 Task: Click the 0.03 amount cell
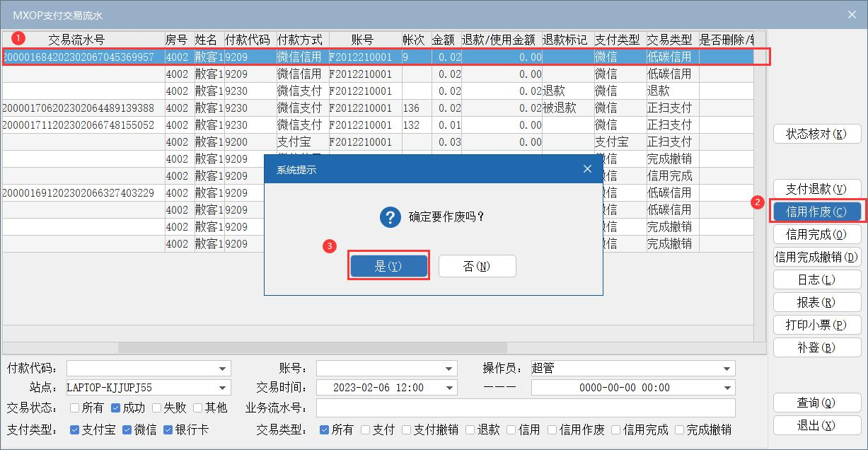tap(445, 142)
